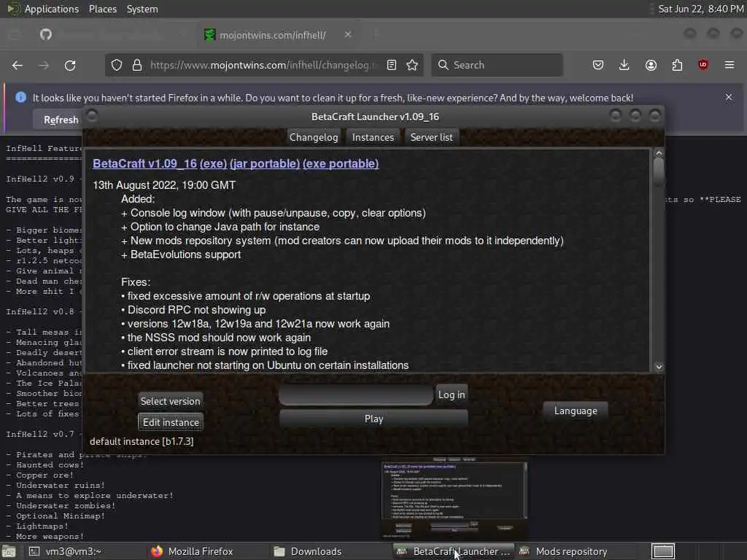This screenshot has height=560, width=747.
Task: Select BetaCraft Launcher taskbar entry
Action: 454,551
